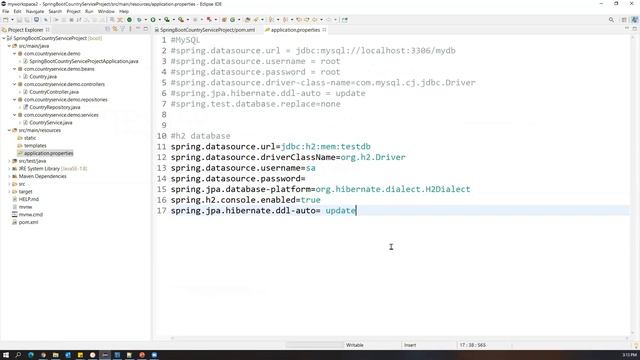The height and width of the screenshot is (360, 640).
Task: Select CountryController.java in the tree
Action: (54, 92)
